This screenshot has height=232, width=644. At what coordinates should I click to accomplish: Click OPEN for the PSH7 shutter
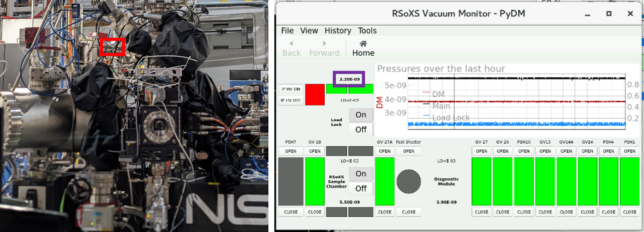click(291, 151)
